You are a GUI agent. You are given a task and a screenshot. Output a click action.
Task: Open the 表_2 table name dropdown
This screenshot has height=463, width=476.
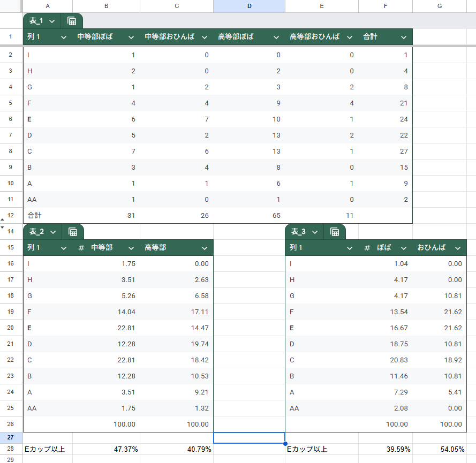[54, 232]
